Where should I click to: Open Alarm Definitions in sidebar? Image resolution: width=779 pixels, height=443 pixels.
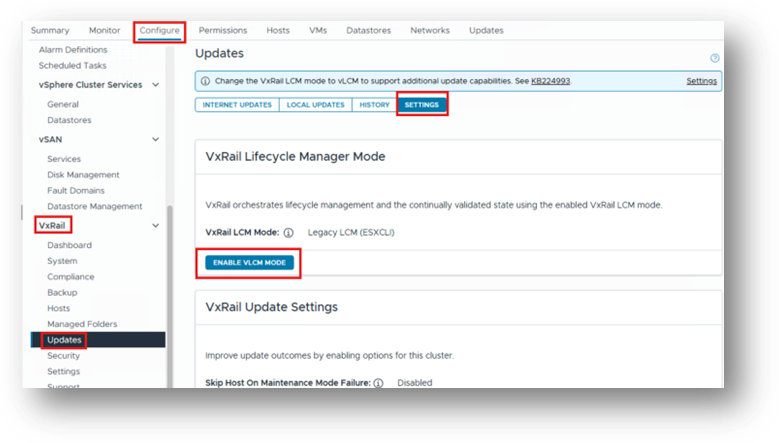pyautogui.click(x=73, y=50)
